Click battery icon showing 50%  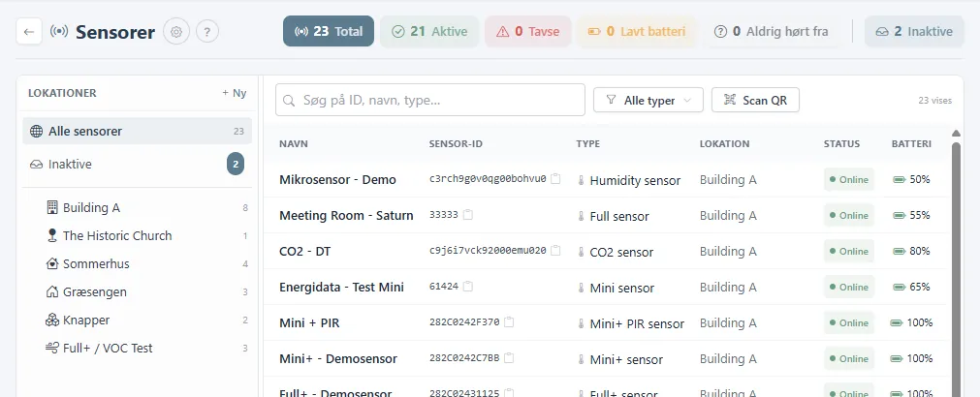tap(900, 180)
